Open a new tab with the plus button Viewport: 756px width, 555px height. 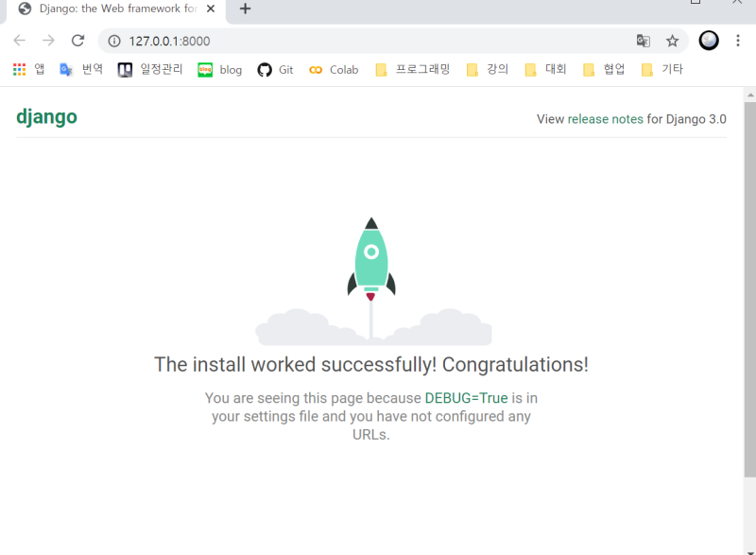click(244, 10)
